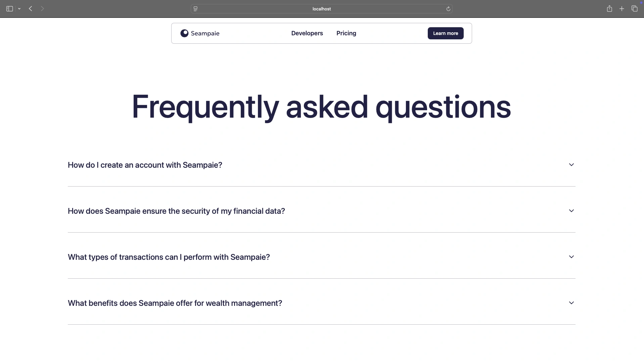Image resolution: width=644 pixels, height=363 pixels.
Task: Toggle the browser sidebar icon
Action: coord(9,9)
